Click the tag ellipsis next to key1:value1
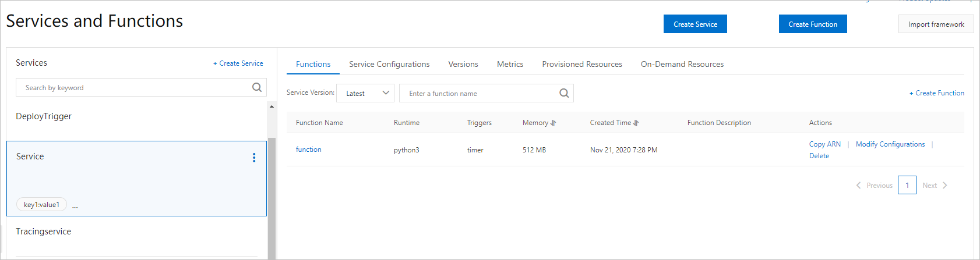Image resolution: width=980 pixels, height=260 pixels. (75, 206)
